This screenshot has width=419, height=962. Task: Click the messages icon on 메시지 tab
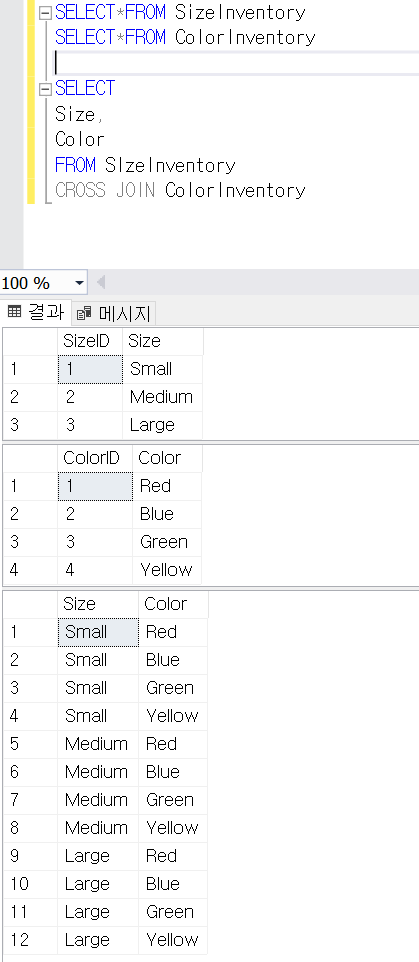point(83,314)
